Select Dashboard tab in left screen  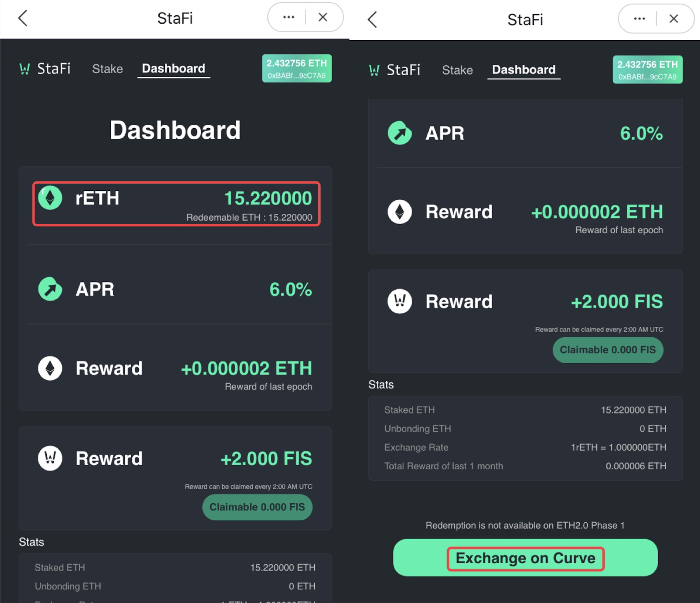(174, 69)
